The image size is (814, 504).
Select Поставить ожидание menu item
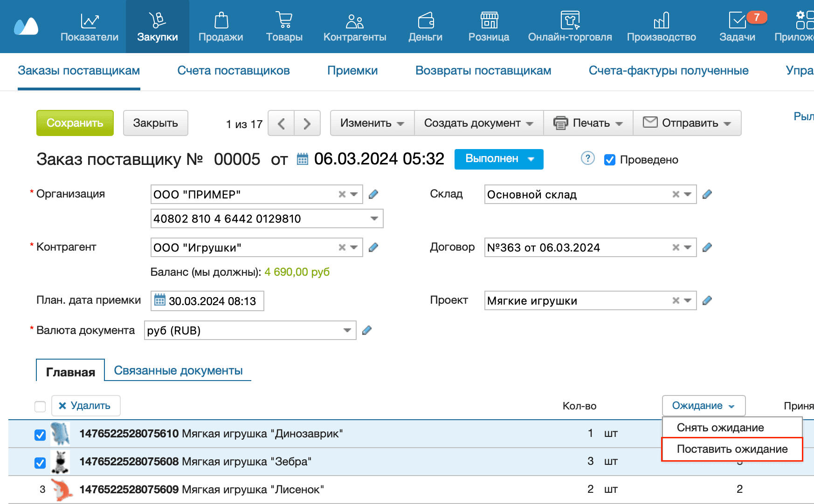click(731, 449)
